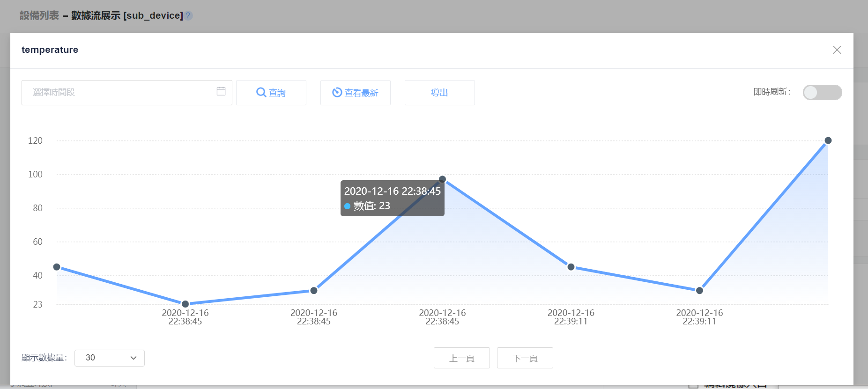The height and width of the screenshot is (389, 868).
Task: Click the help question mark icon
Action: 188,15
